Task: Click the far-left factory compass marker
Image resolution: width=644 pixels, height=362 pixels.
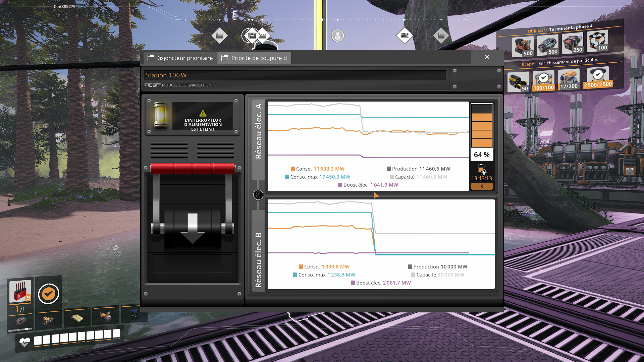Action: tap(220, 36)
